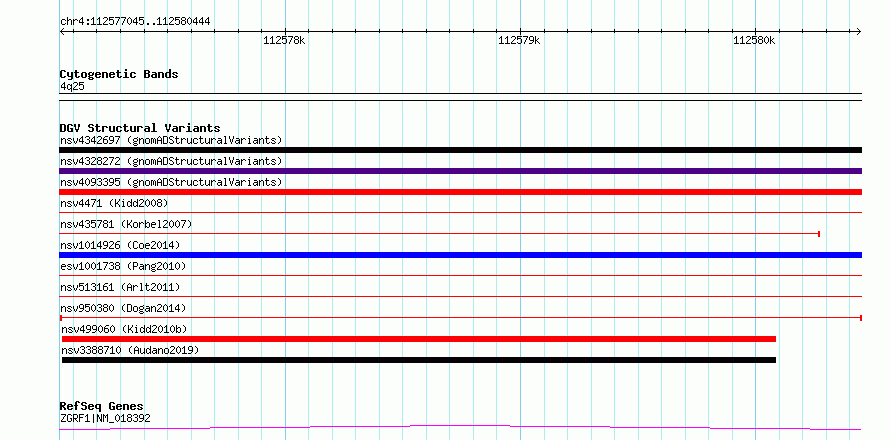Click the black nsv4342697 variant bar

tap(460, 150)
